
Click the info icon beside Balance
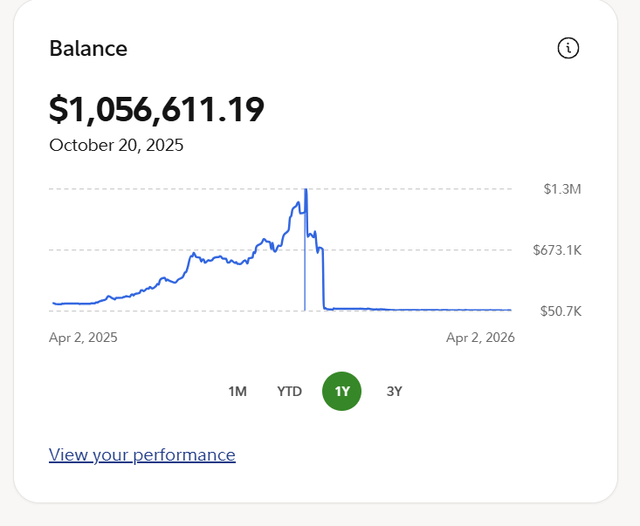coord(568,48)
